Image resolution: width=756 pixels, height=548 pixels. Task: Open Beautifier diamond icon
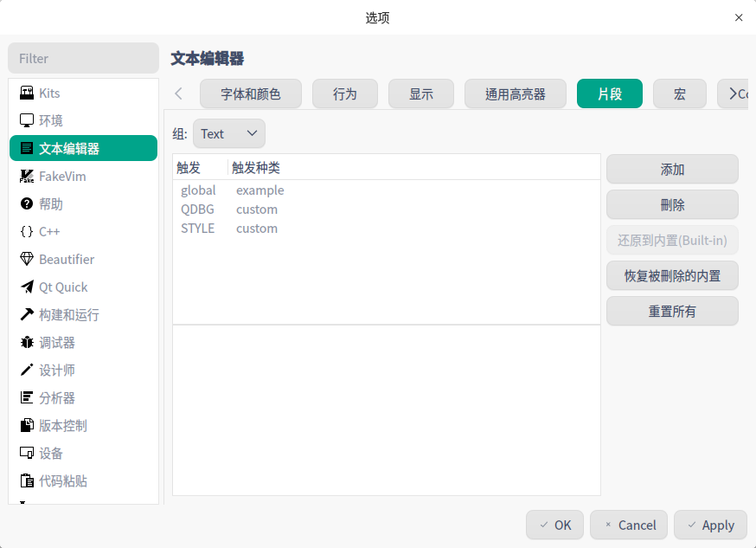tap(27, 259)
